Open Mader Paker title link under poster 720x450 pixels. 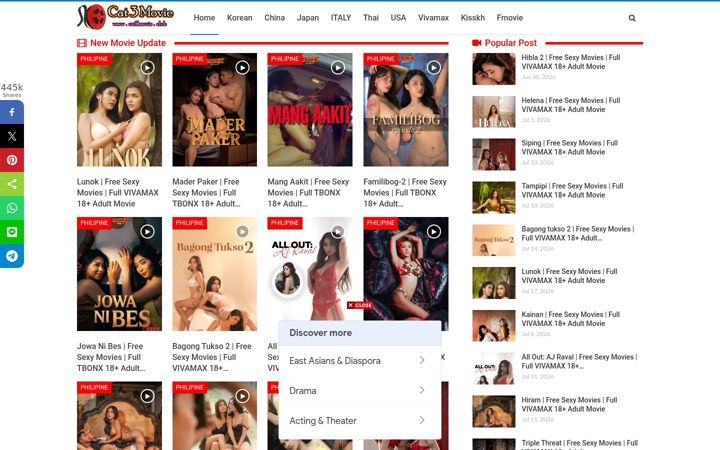click(207, 192)
